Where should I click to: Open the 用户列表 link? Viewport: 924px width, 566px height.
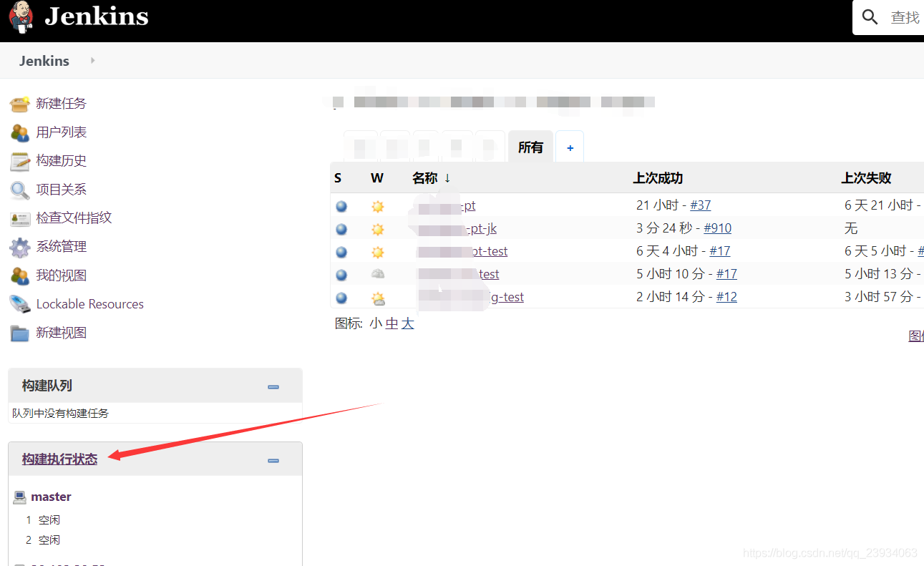click(x=62, y=132)
